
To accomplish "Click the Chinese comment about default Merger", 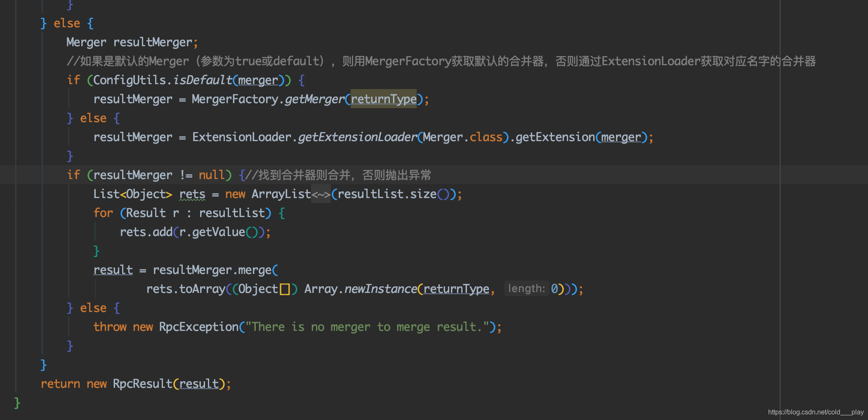I will (441, 61).
